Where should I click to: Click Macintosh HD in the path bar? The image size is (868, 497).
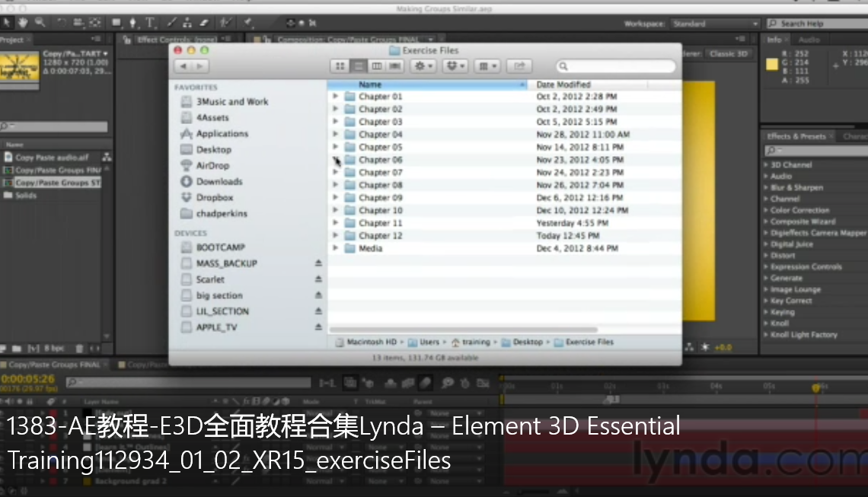point(366,342)
